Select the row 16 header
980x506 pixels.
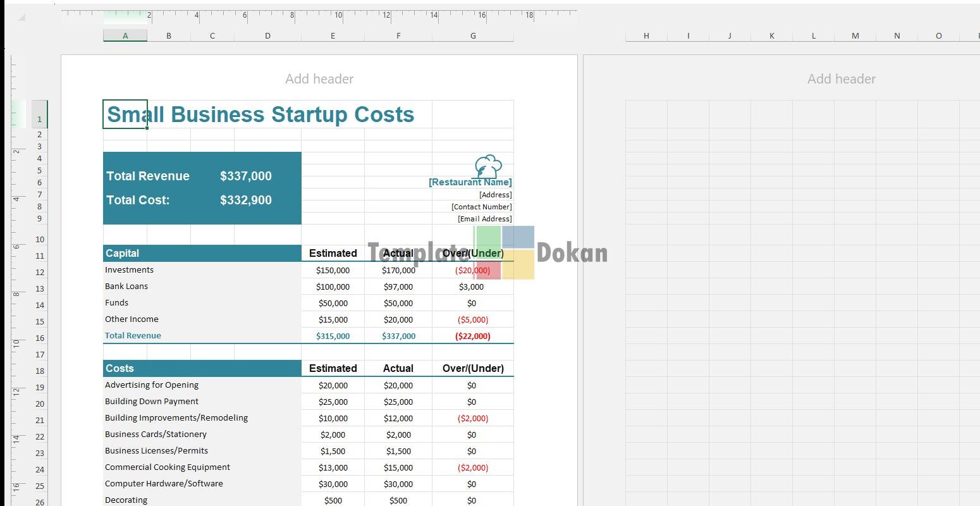[x=40, y=338]
